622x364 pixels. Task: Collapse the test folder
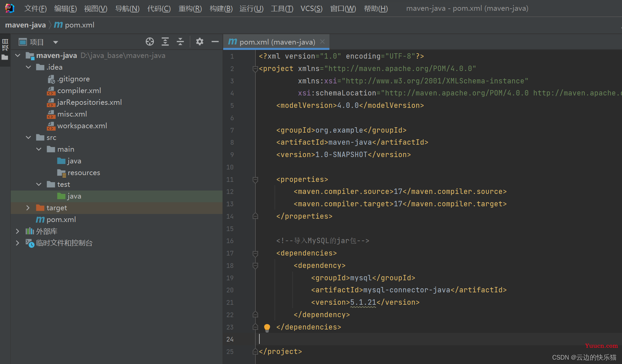coord(39,185)
